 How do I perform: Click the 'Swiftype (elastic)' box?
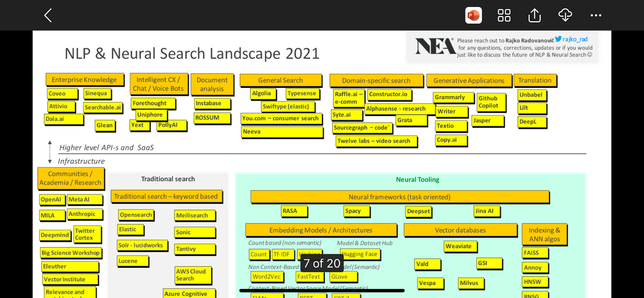point(288,107)
